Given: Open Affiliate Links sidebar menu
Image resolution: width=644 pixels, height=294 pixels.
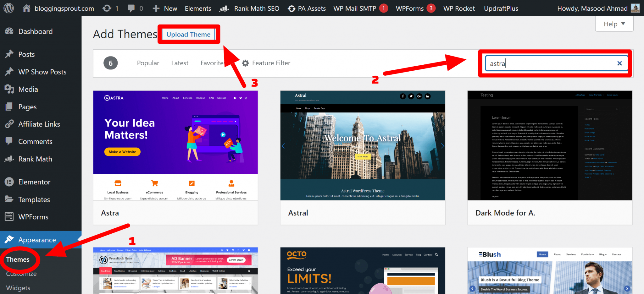Looking at the screenshot, I should point(39,124).
